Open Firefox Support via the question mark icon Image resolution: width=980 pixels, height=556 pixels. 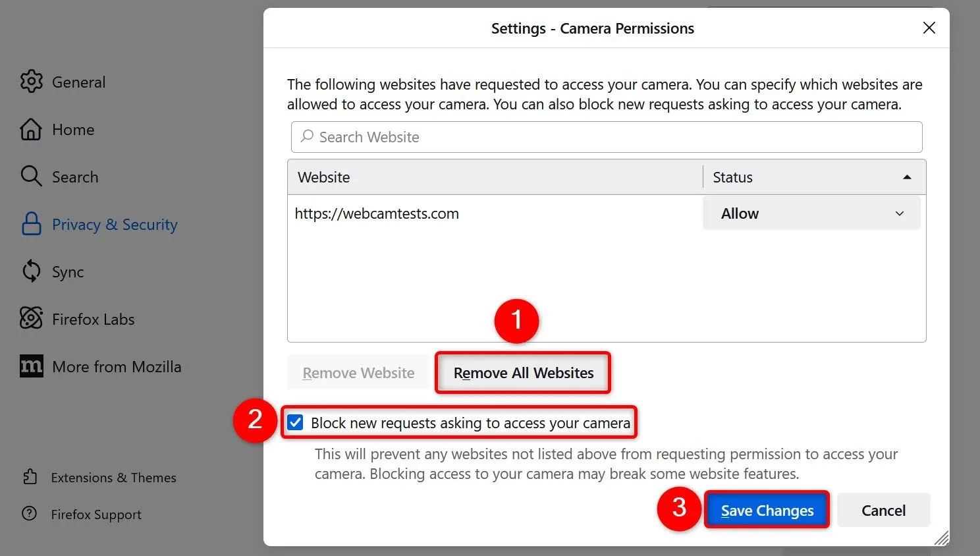click(31, 514)
